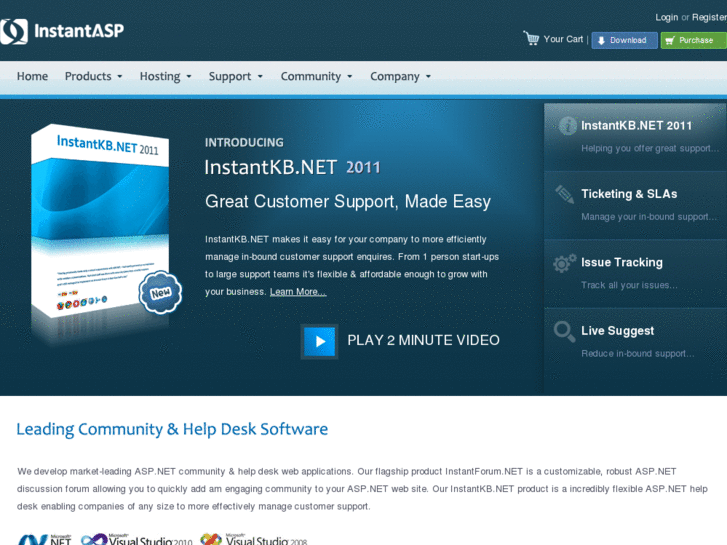Select the Ticketing & SLAs sidebar tab
Viewport: 727px width, 545px height.
click(635, 205)
